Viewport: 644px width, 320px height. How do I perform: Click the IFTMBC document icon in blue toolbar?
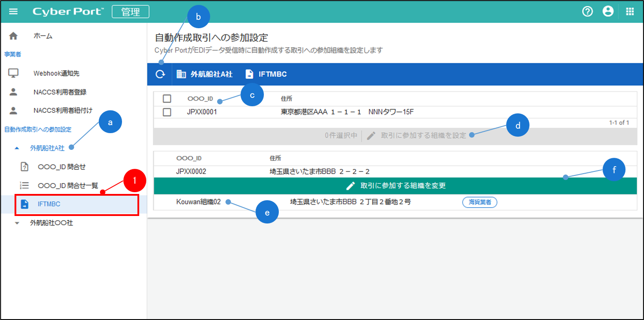tap(249, 74)
